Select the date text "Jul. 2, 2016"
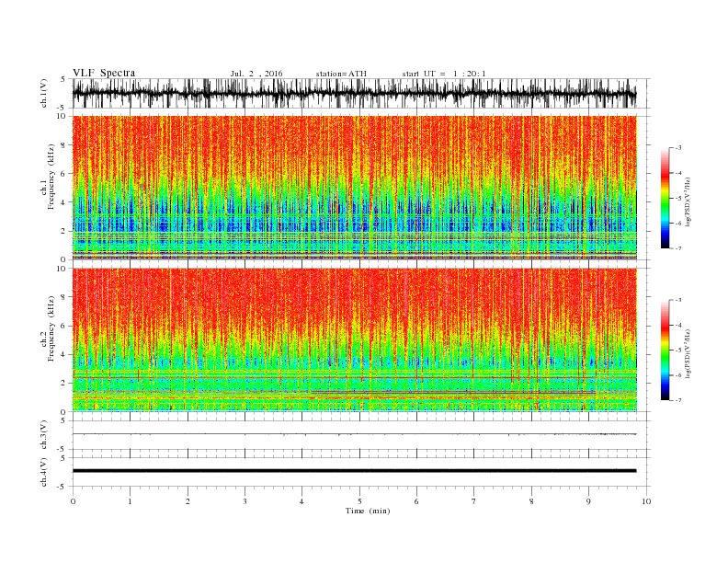728x563 pixels. tap(256, 74)
